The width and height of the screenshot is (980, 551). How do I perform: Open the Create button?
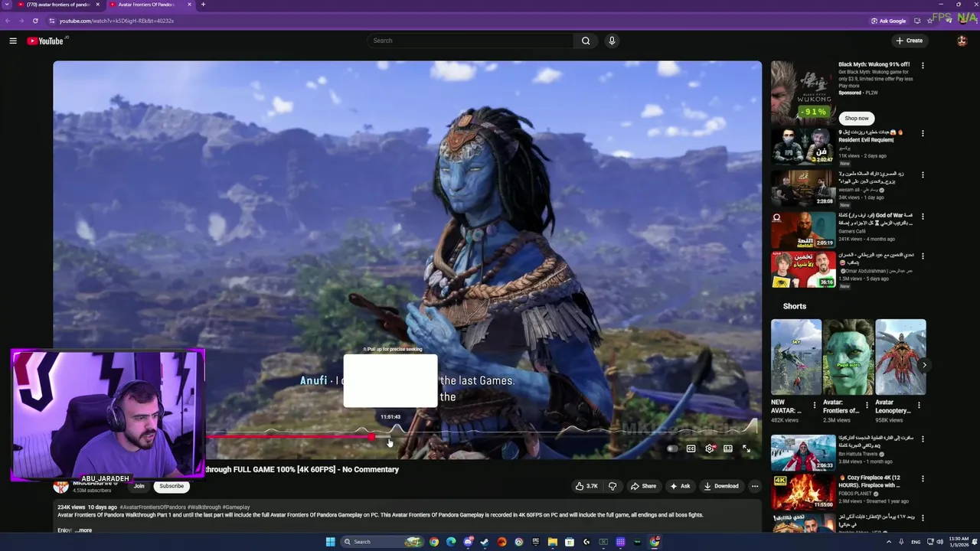pyautogui.click(x=910, y=41)
